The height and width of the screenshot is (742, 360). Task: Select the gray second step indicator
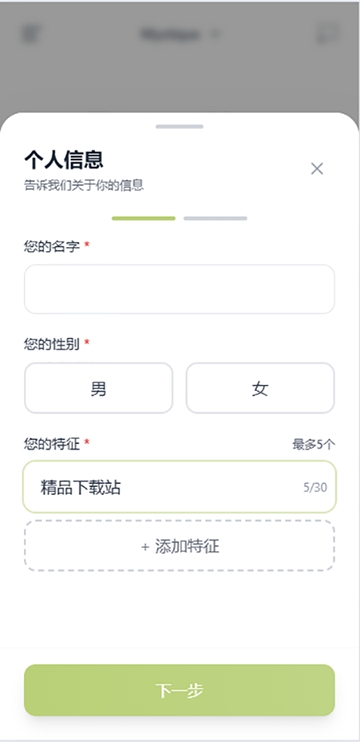215,218
